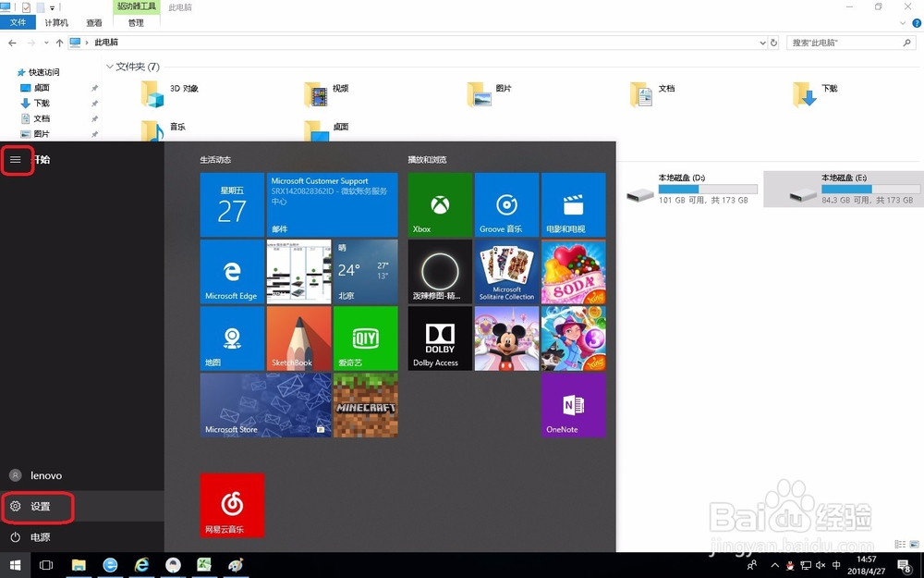This screenshot has width=924, height=578.
Task: Click the Properties quick access toolbar icon
Action: tap(25, 7)
